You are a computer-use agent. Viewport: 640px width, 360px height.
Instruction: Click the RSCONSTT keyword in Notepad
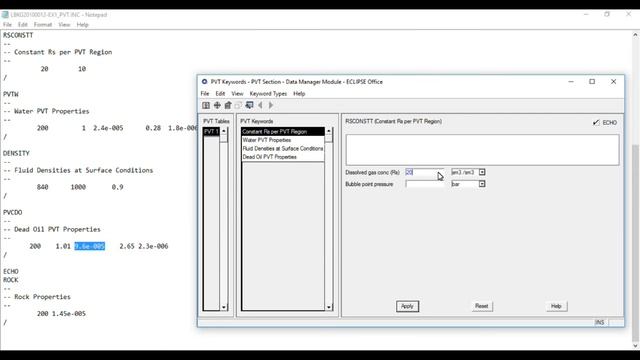[x=18, y=35]
